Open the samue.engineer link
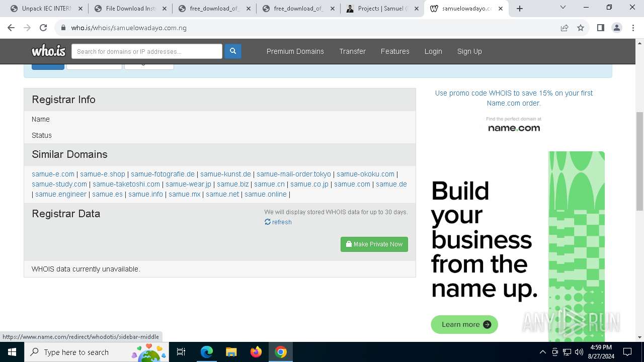The width and height of the screenshot is (644, 362). click(61, 194)
